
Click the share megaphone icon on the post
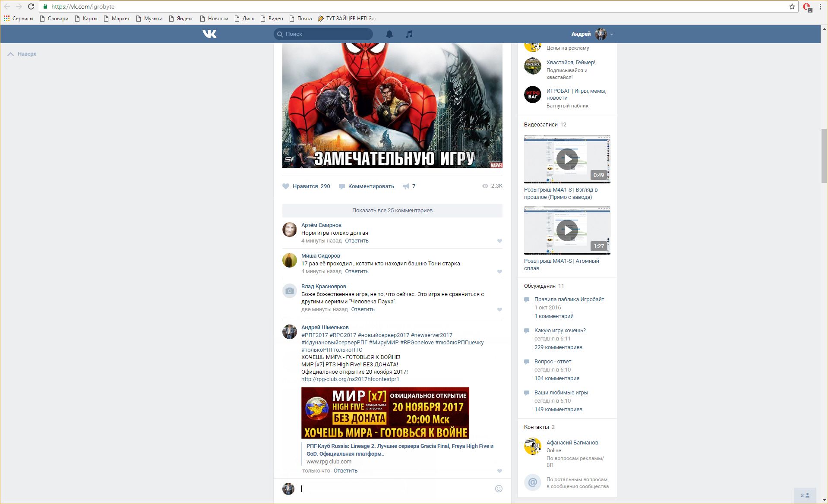coord(406,186)
